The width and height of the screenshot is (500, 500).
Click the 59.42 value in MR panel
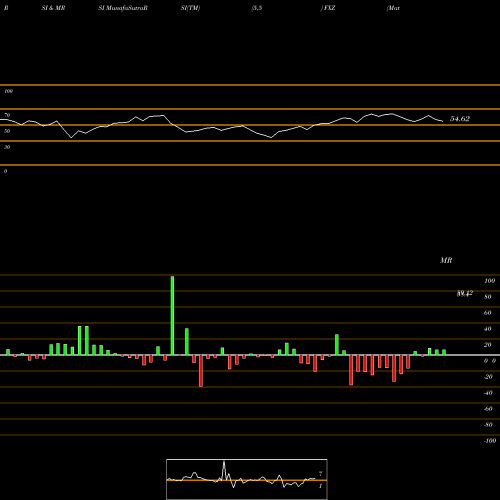point(465,294)
